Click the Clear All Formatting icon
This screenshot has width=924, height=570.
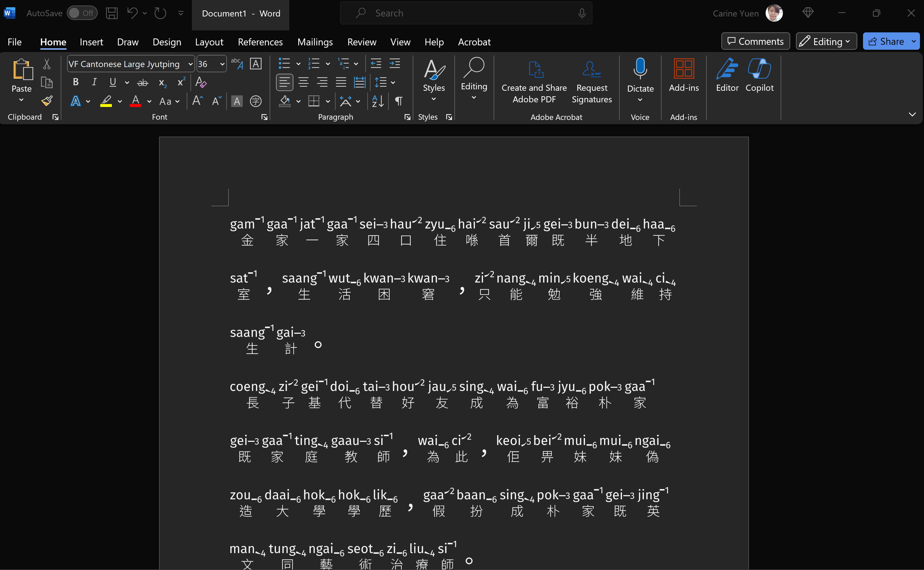201,82
